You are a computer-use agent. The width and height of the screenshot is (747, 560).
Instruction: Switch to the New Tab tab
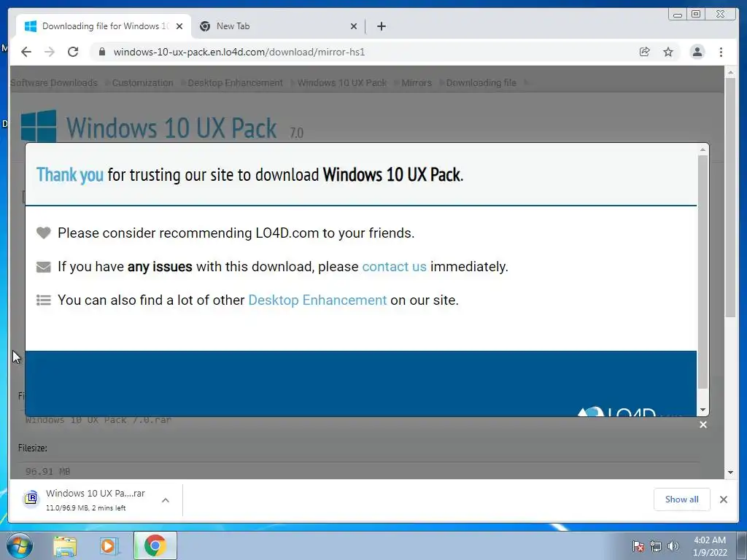(x=278, y=26)
